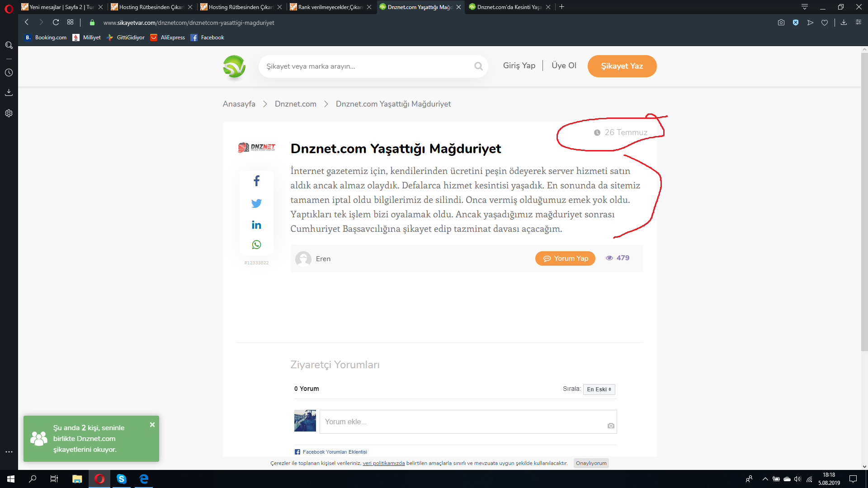Viewport: 868px width, 488px height.
Task: Click the Yorum Yap button
Action: coord(565,258)
